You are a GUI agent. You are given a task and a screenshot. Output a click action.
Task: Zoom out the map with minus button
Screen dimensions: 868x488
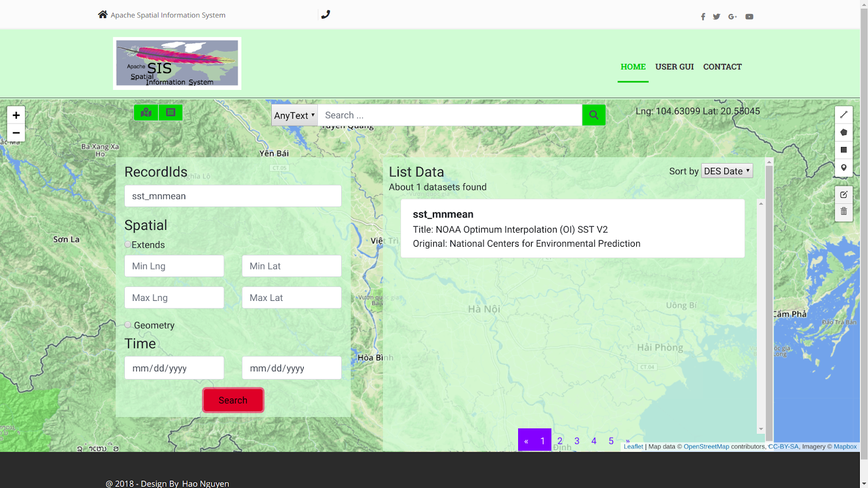[x=16, y=133]
